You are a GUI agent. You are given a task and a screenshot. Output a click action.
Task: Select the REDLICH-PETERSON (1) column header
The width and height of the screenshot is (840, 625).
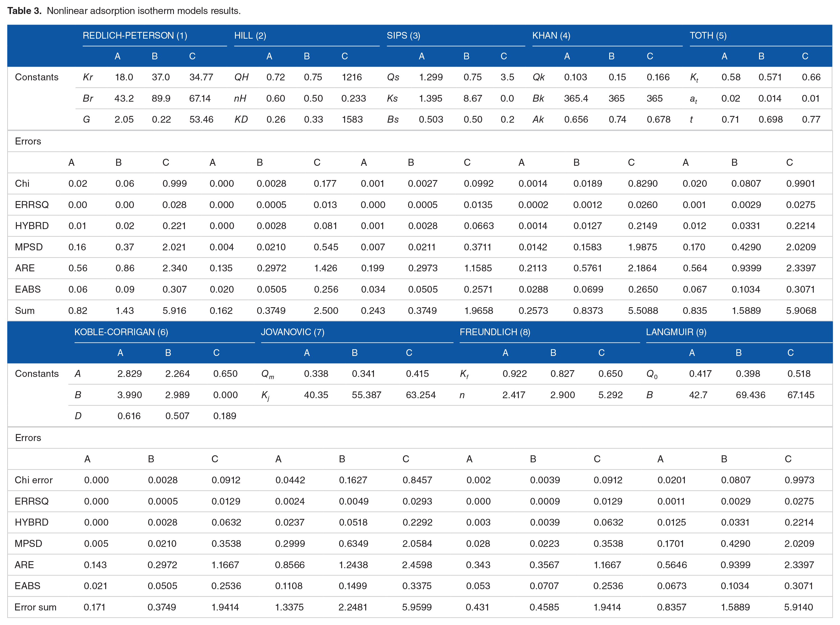click(x=135, y=36)
